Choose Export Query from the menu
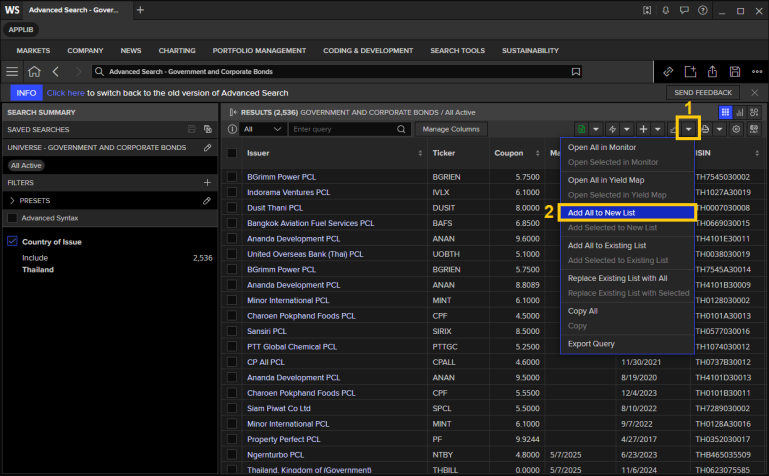Screen dimensions: 769x476 [x=627, y=344]
